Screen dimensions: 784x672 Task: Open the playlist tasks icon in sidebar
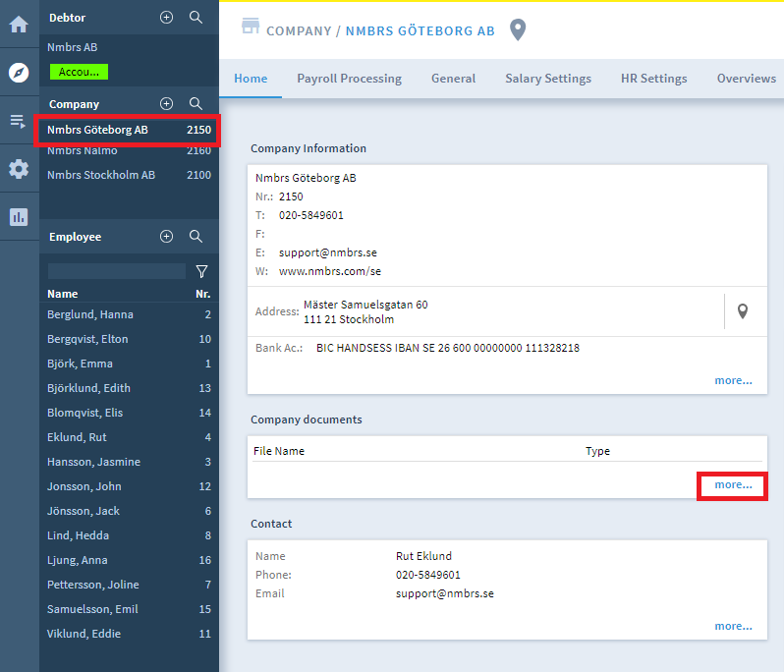(x=19, y=121)
